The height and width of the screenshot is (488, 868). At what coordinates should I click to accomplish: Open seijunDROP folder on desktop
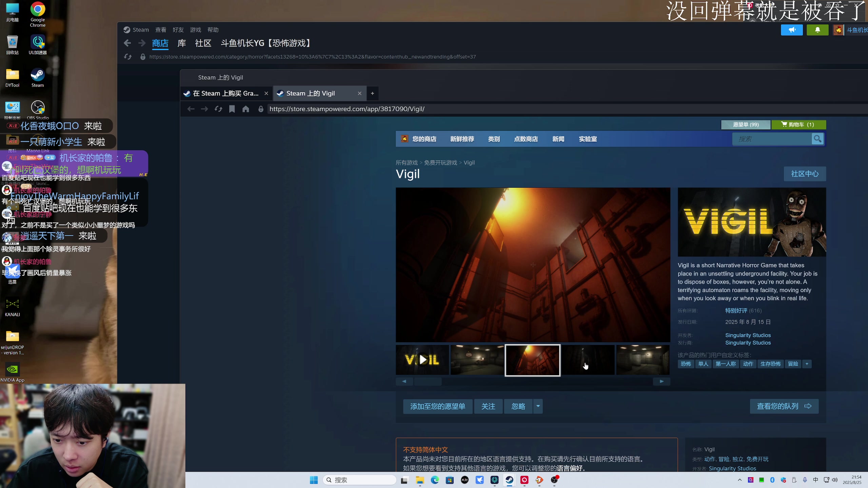click(x=12, y=343)
